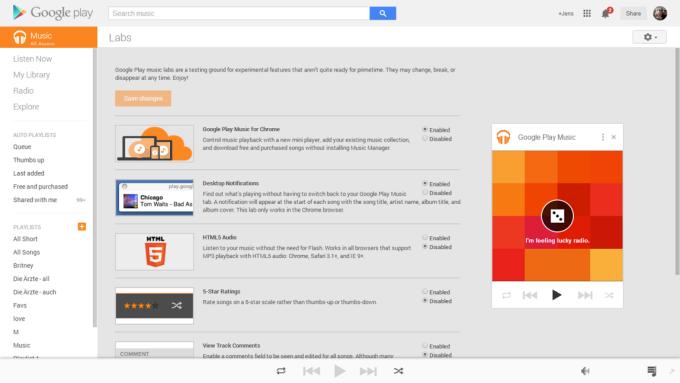Click the Google Play Music for Chrome thumbnail
The width and height of the screenshot is (680, 383).
click(154, 144)
